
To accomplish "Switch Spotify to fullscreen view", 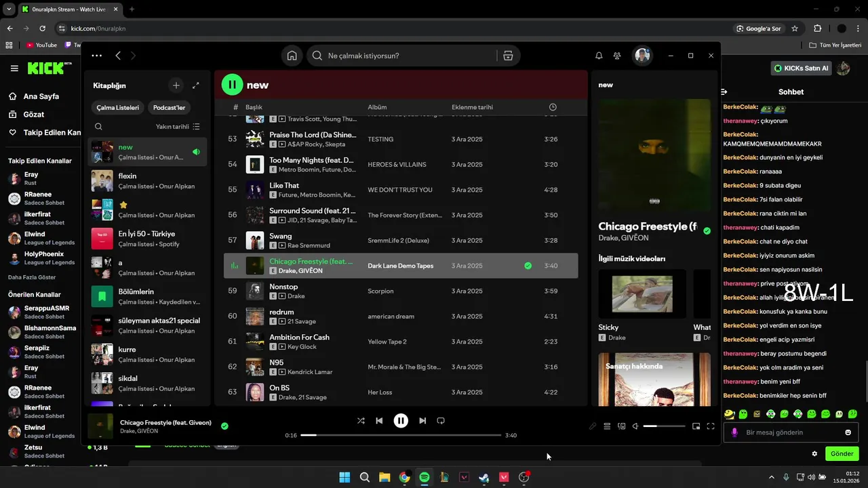I will [x=711, y=426].
